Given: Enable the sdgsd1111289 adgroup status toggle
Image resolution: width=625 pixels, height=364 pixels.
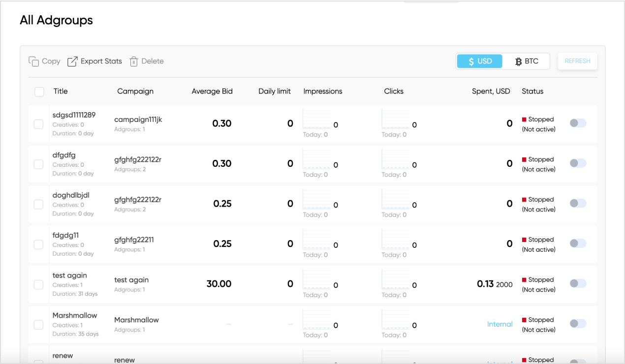Looking at the screenshot, I should click(x=578, y=123).
